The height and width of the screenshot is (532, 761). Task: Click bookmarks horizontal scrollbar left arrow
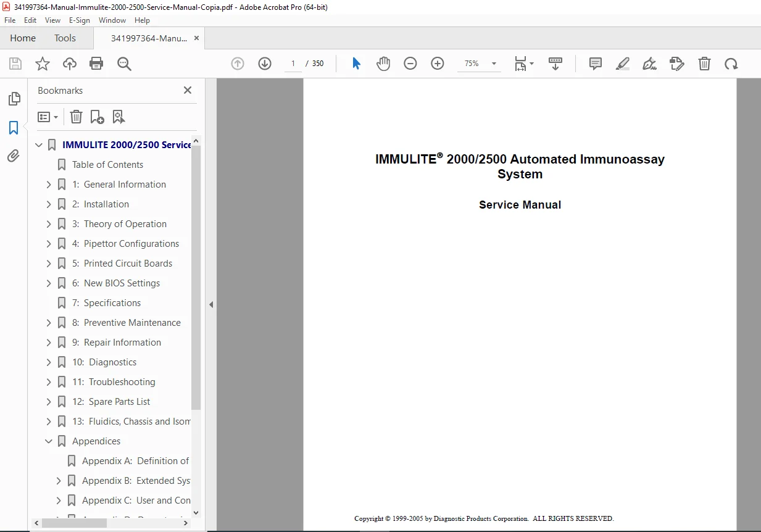coord(36,523)
